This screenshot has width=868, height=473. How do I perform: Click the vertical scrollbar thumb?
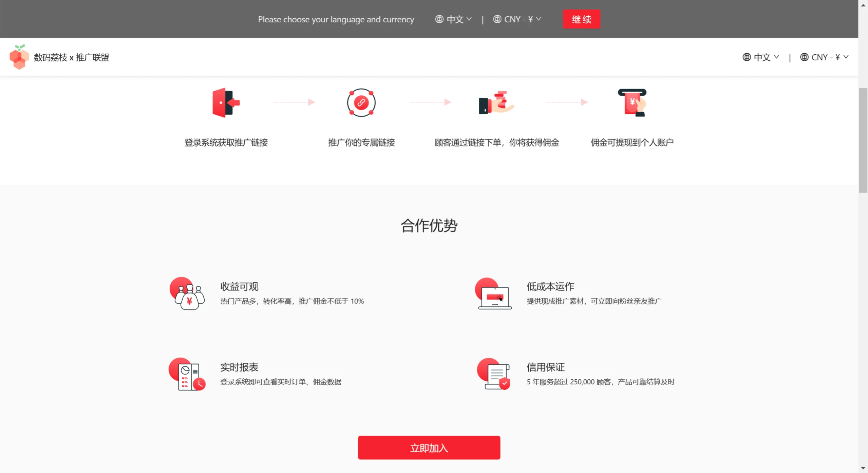click(x=862, y=139)
